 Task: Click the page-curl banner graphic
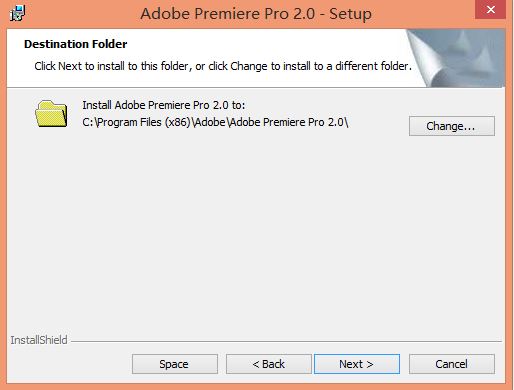(x=455, y=58)
